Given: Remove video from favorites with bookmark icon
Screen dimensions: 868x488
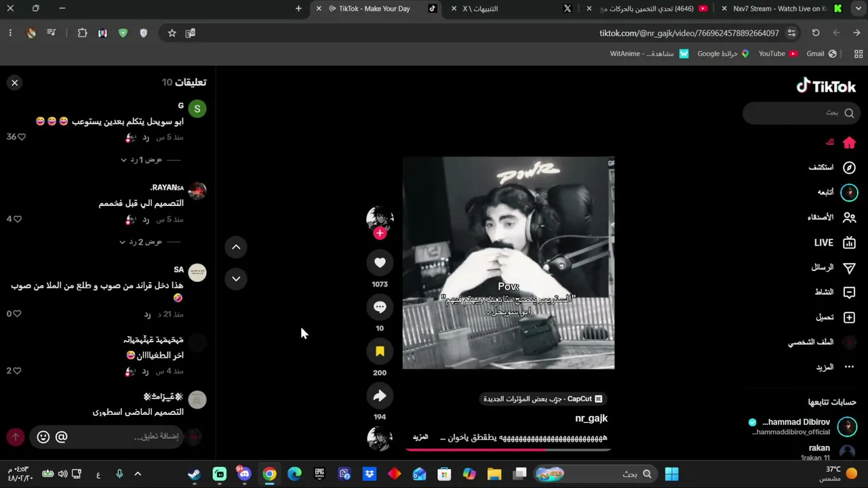Looking at the screenshot, I should [380, 351].
